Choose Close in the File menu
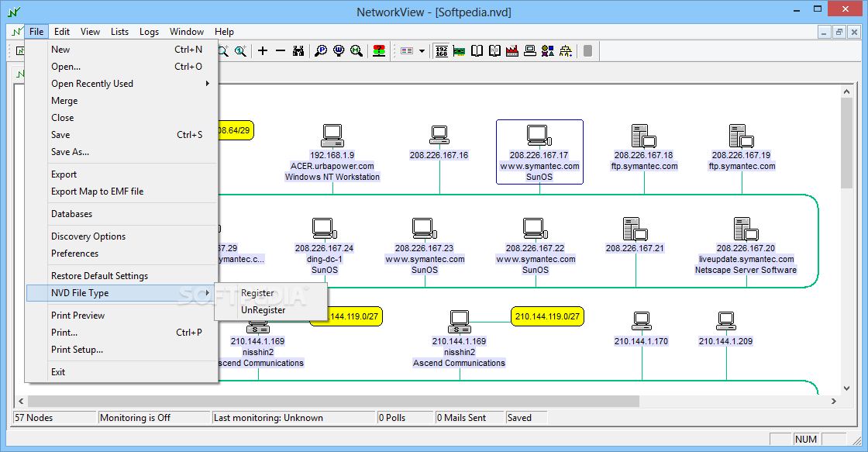868x452 pixels. coord(121,117)
